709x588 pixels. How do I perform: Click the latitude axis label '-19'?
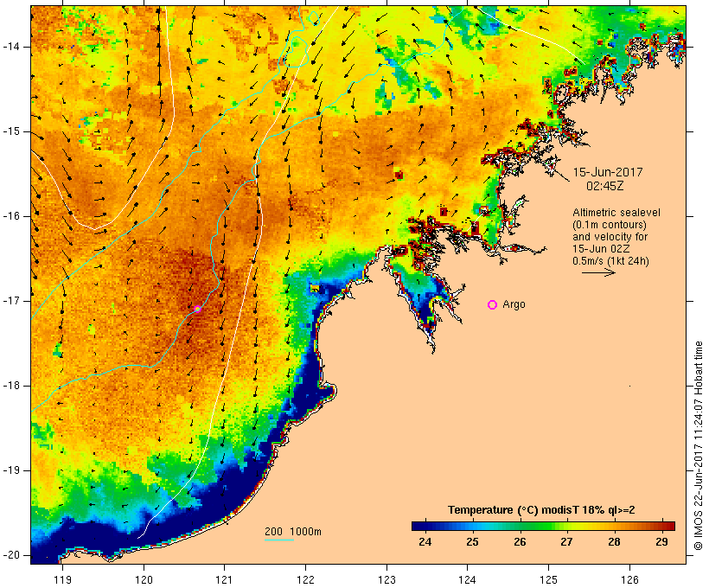[x=11, y=470]
